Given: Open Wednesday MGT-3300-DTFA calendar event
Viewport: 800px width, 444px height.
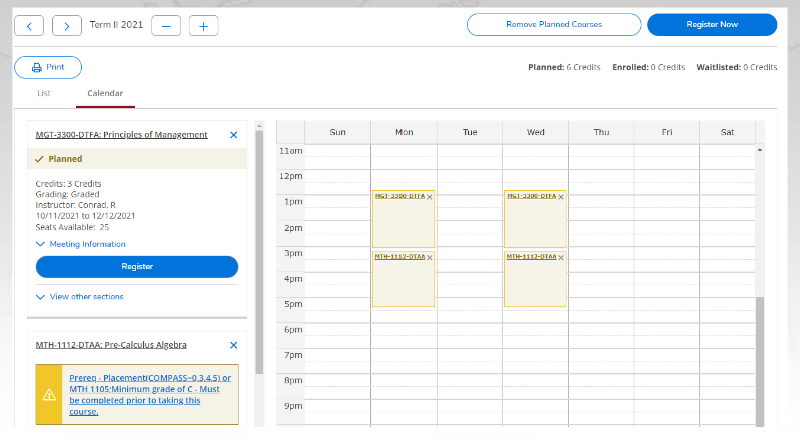Looking at the screenshot, I should pos(532,196).
